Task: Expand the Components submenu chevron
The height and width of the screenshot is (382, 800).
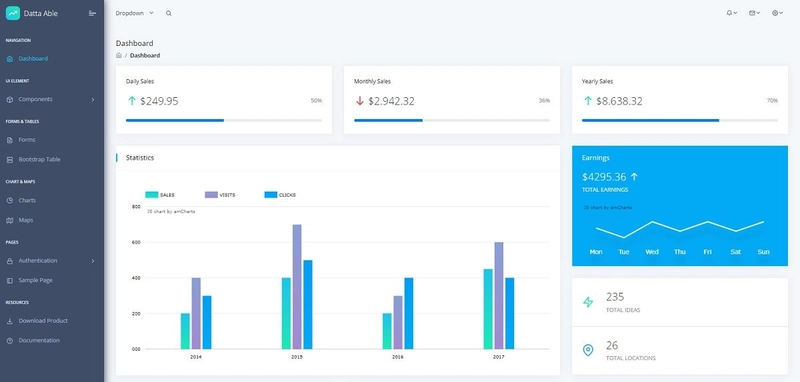Action: 93,99
